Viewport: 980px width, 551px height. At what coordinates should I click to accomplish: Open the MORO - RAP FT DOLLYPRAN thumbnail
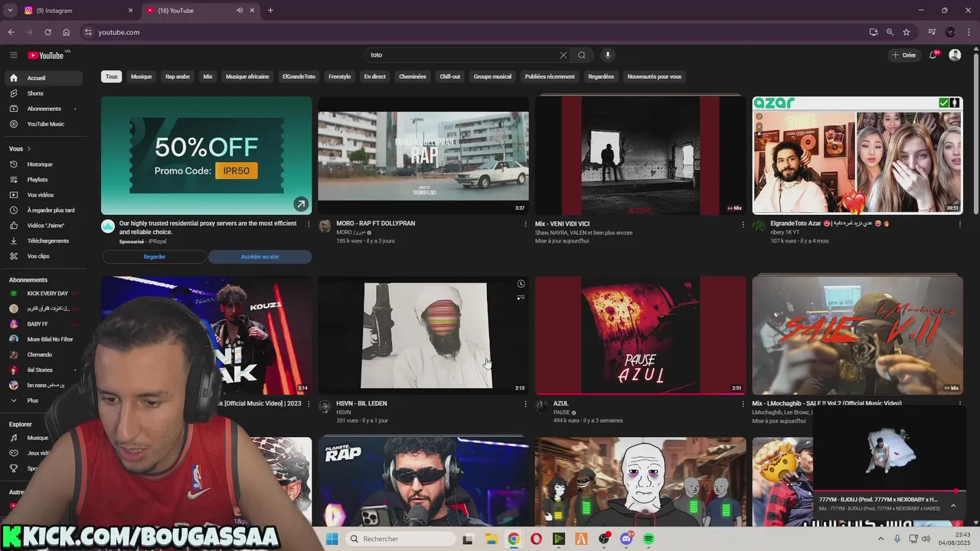[x=423, y=155]
